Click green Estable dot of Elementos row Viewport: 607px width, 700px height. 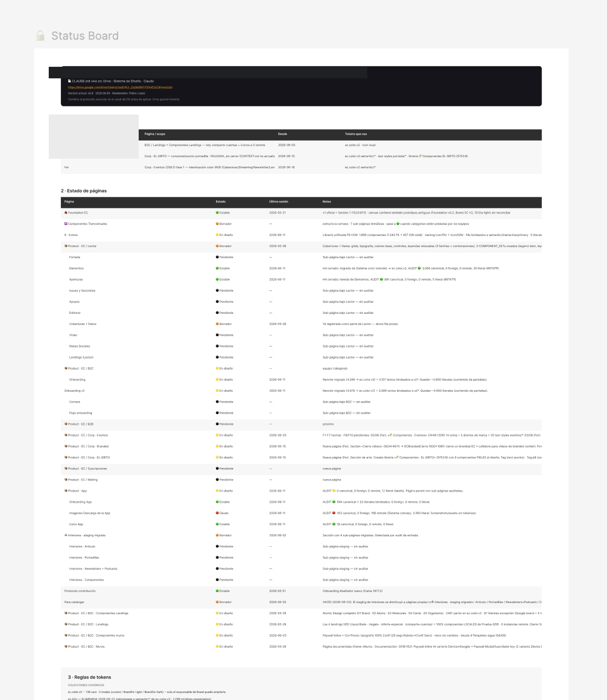218,268
